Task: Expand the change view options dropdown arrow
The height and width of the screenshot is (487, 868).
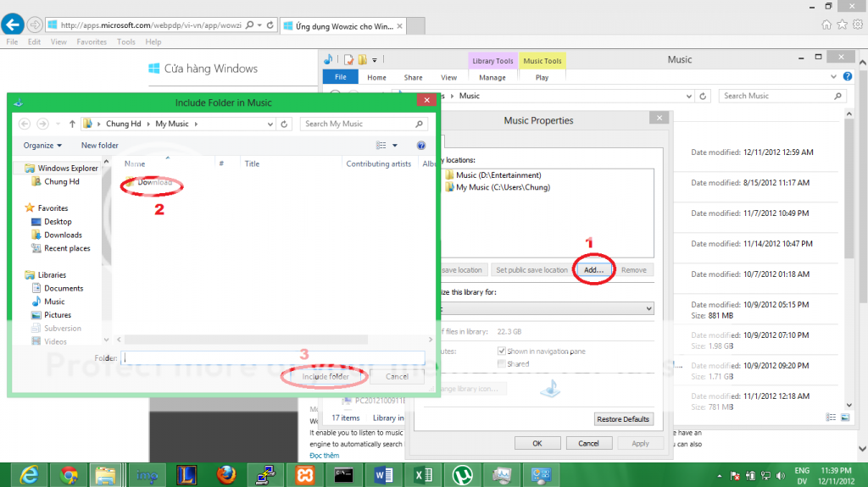Action: click(x=395, y=146)
